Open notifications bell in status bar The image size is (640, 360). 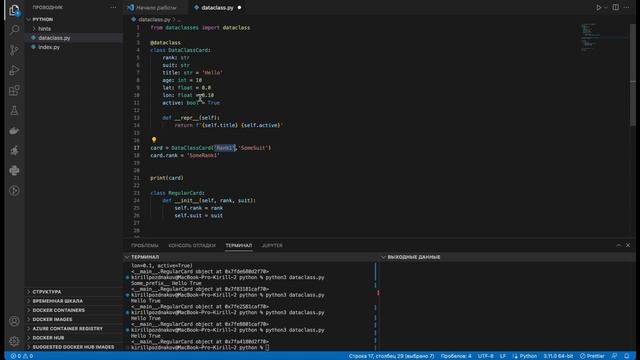click(x=627, y=356)
